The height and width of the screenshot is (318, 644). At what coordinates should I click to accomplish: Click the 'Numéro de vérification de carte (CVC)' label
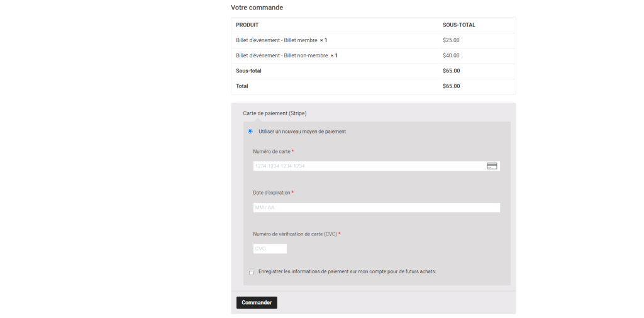click(295, 234)
